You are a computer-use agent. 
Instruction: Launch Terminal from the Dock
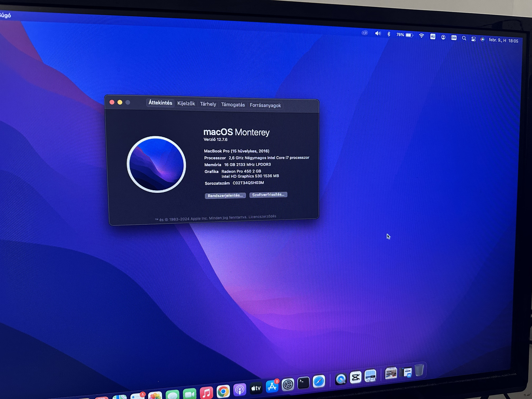pos(303,383)
